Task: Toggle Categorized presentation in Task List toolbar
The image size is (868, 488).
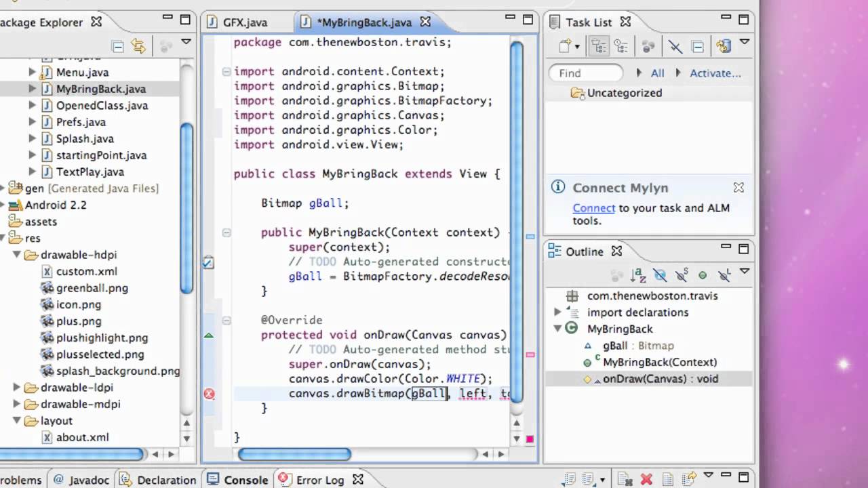Action: [x=598, y=46]
